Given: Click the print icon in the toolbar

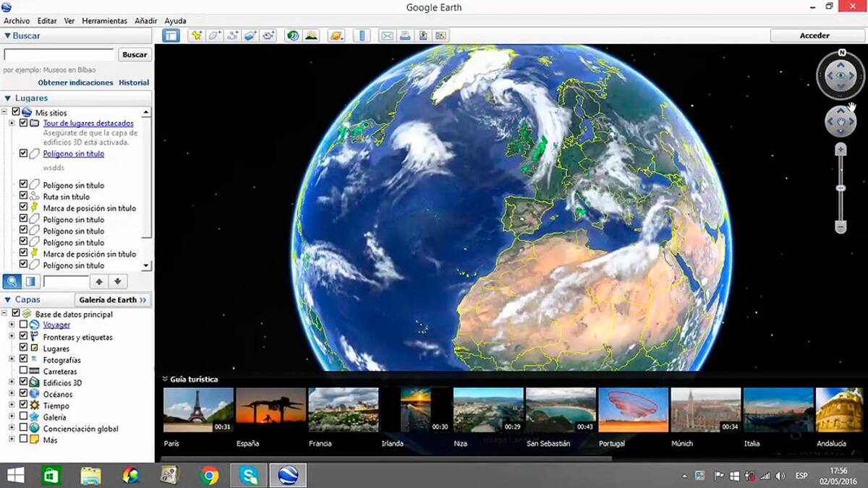Looking at the screenshot, I should click(x=405, y=35).
